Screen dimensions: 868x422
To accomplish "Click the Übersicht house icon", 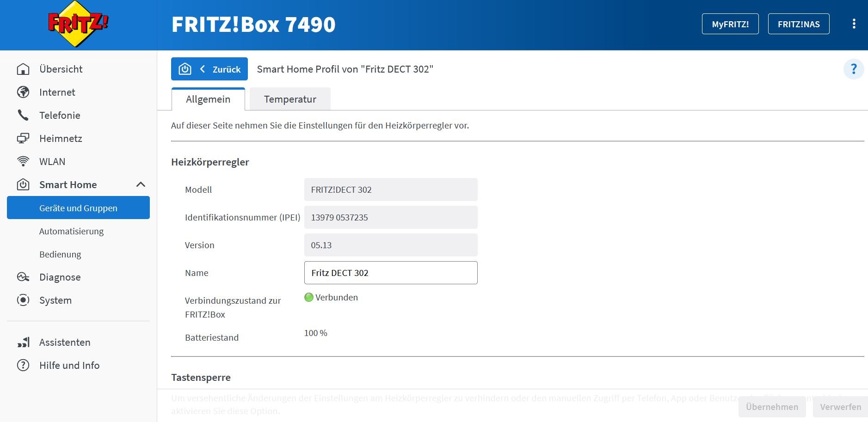I will 23,69.
